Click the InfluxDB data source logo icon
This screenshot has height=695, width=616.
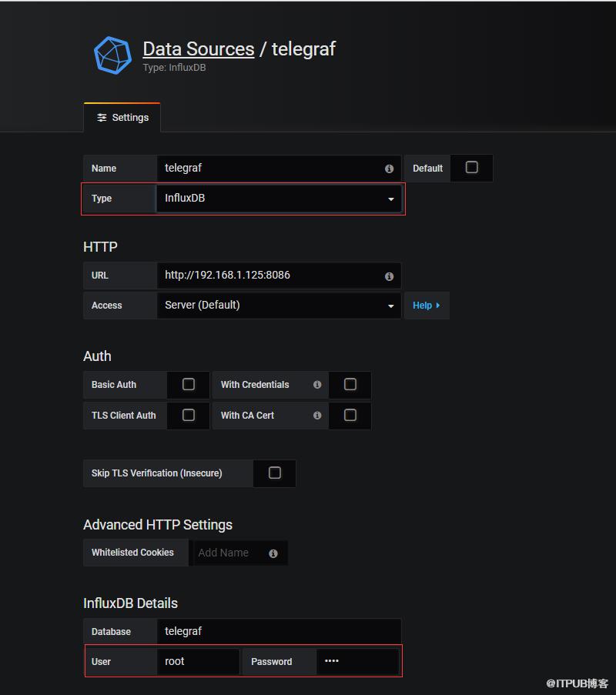[x=112, y=55]
